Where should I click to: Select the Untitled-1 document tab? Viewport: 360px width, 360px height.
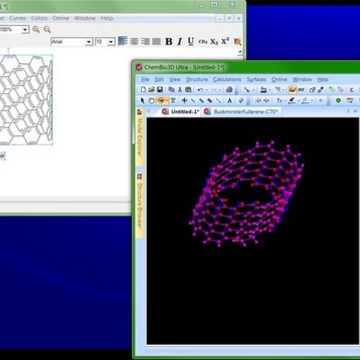point(181,111)
